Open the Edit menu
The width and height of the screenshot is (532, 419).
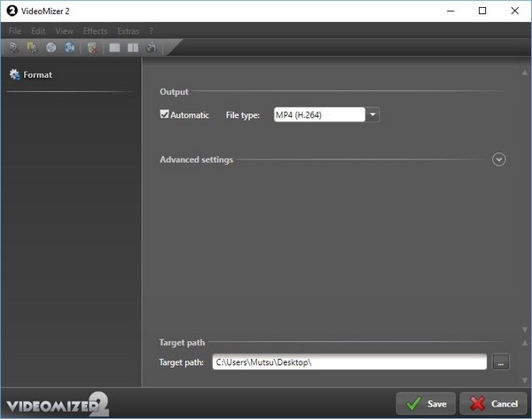(x=38, y=31)
